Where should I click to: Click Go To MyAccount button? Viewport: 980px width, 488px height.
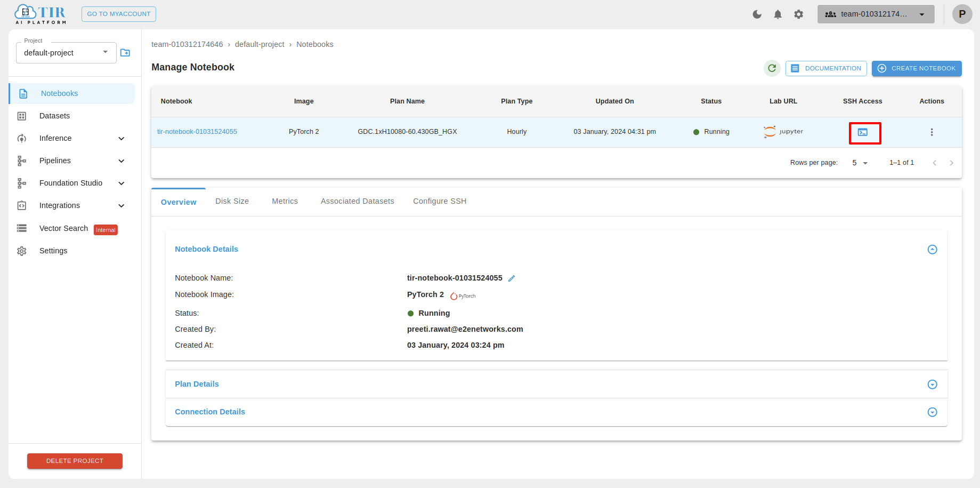tap(119, 14)
